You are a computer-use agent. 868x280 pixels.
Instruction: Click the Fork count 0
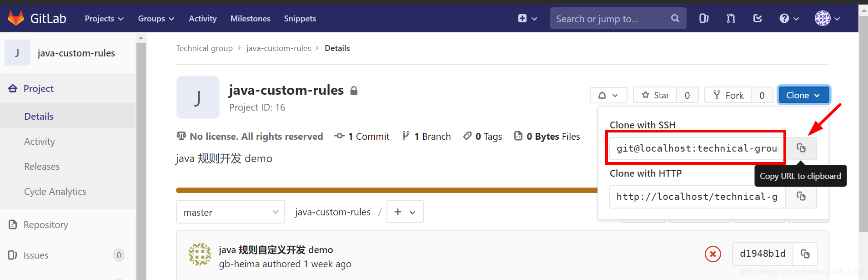(x=762, y=95)
